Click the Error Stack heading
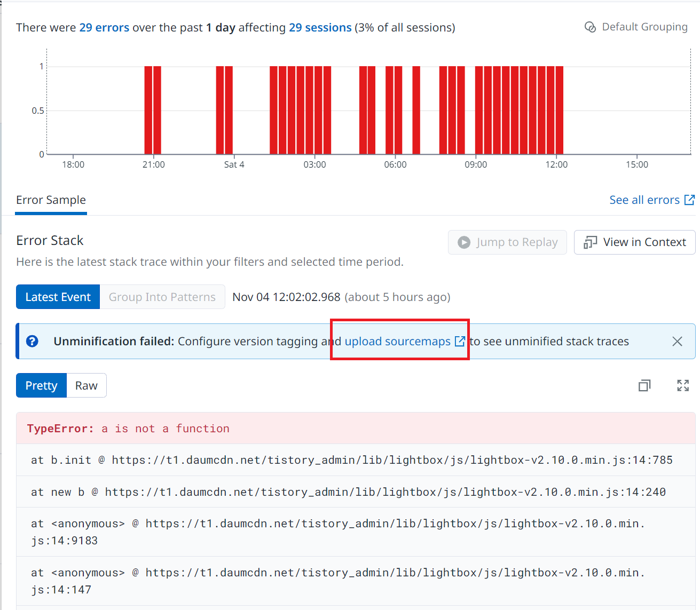Screen dimensions: 700x610 [50, 241]
